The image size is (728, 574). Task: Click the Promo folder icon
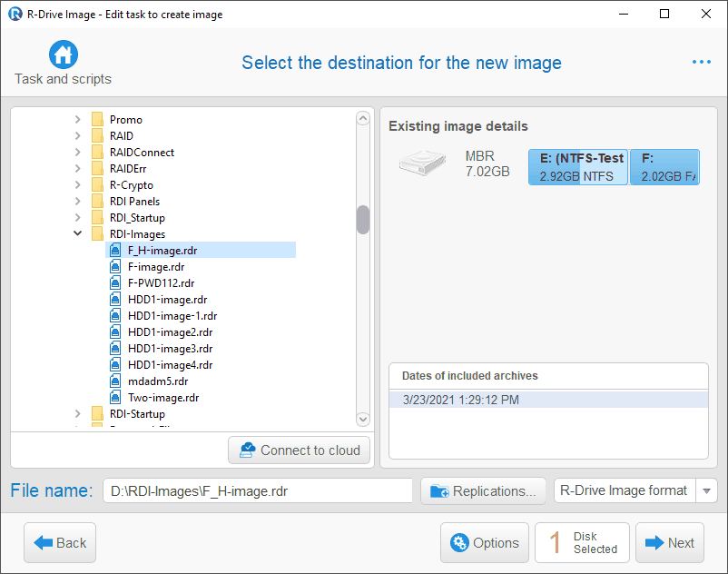pyautogui.click(x=97, y=119)
